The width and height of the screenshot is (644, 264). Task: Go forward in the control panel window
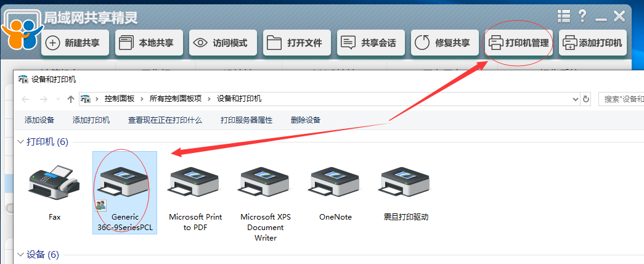pos(44,99)
